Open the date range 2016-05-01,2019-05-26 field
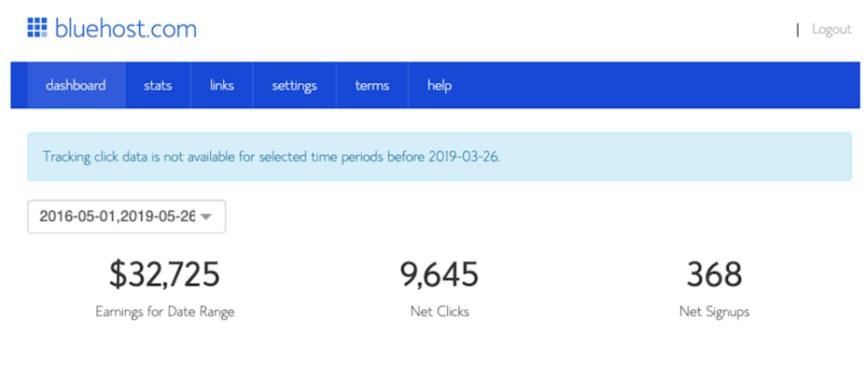The image size is (868, 377). coord(126,216)
